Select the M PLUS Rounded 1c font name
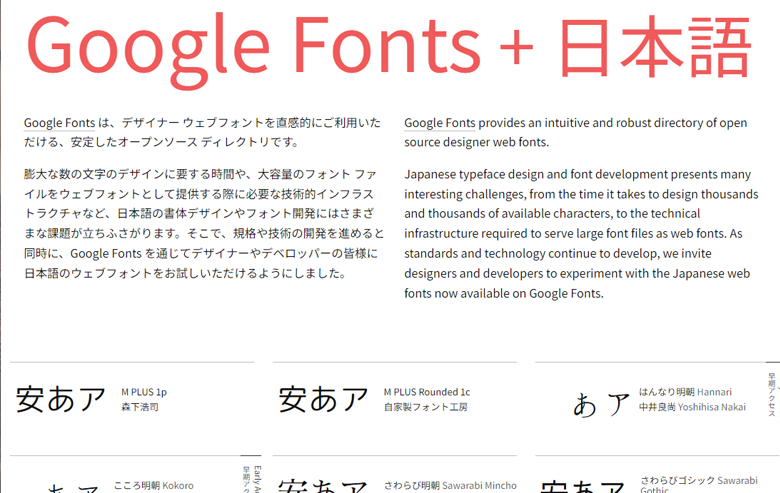780x493 pixels. point(427,392)
